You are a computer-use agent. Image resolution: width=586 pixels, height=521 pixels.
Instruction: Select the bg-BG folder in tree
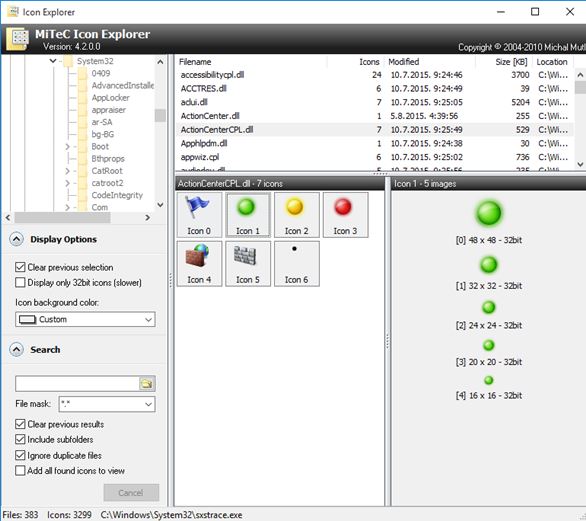[103, 134]
